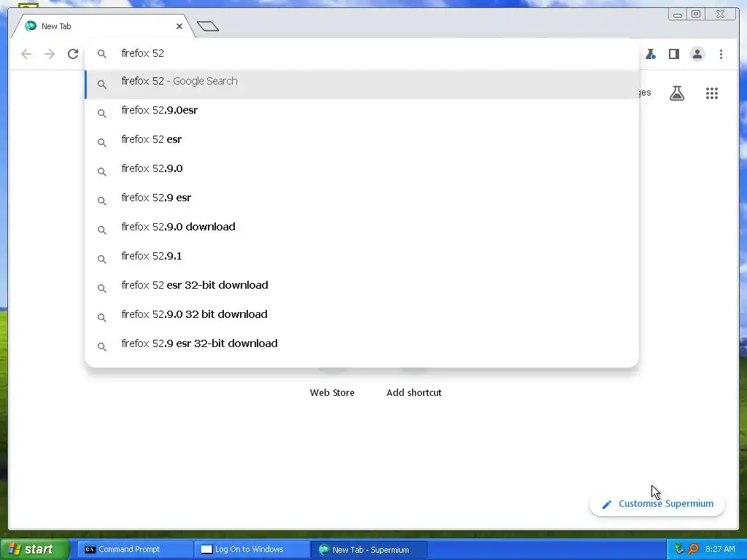This screenshot has height=560, width=747.
Task: Open the Search Labs flask icon on page
Action: pyautogui.click(x=676, y=93)
